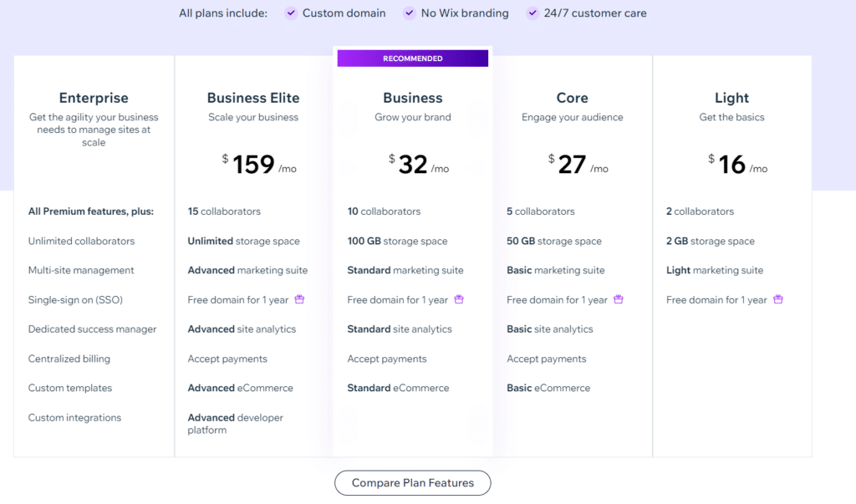Click the gift icon in Core plan

tap(619, 299)
